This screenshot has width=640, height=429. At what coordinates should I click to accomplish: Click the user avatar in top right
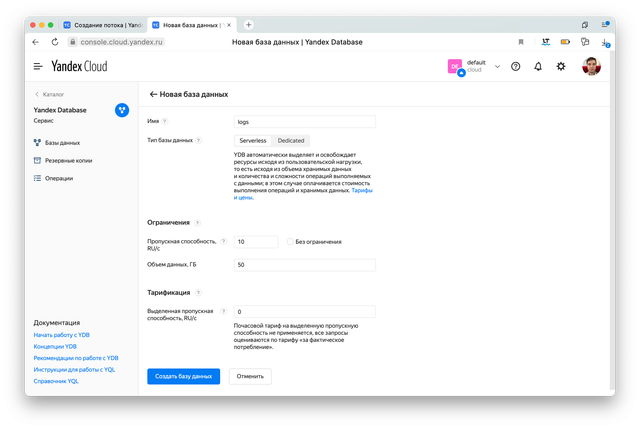click(591, 67)
